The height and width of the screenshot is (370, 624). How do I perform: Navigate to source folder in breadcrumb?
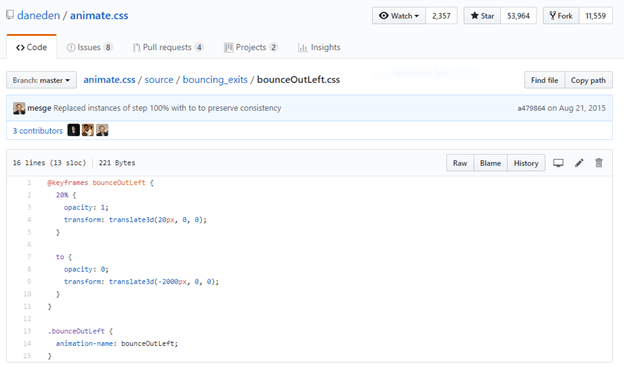coord(159,80)
